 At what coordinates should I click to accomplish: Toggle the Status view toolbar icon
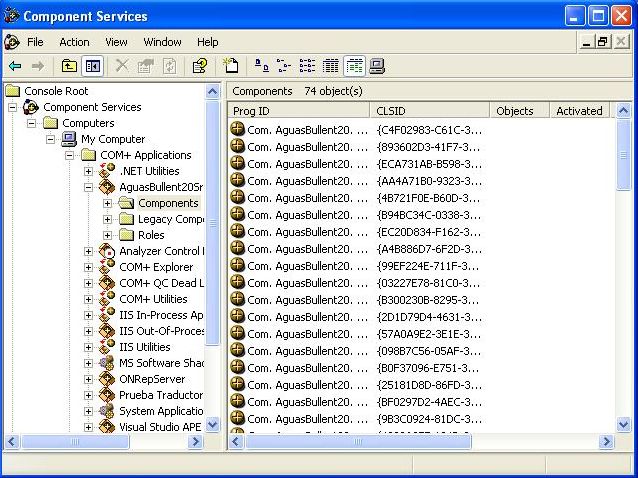354,66
